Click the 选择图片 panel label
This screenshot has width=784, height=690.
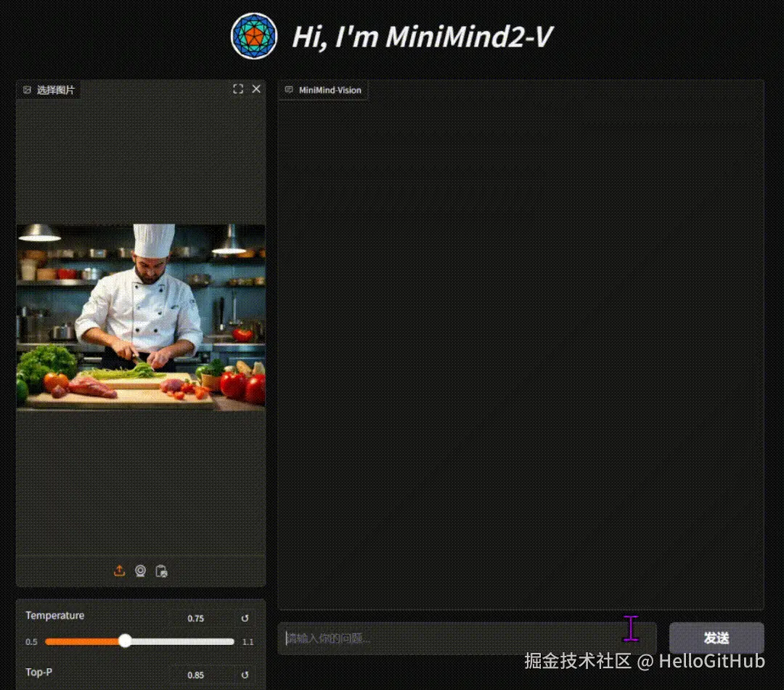point(49,90)
